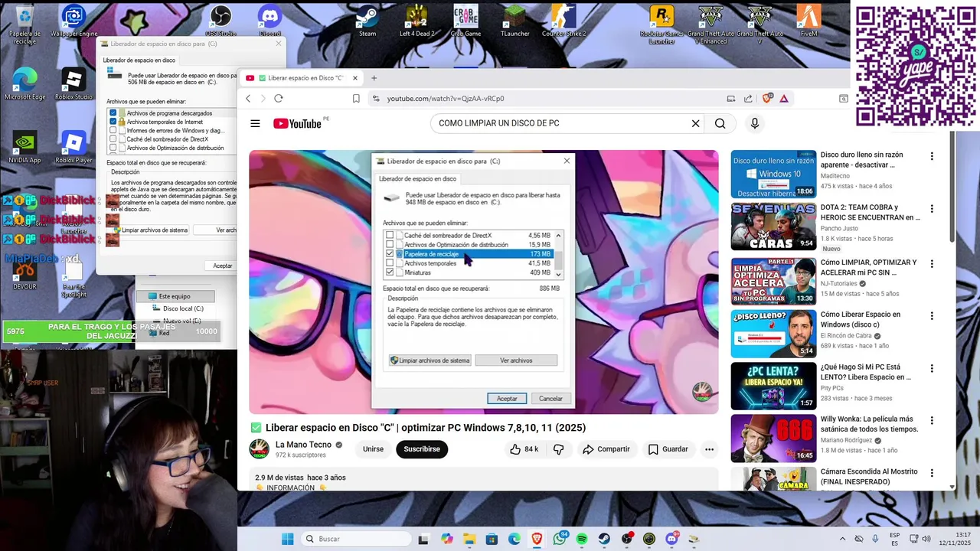Open ¿PC LENTA? video thumbnail
980x551 pixels.
point(773,386)
